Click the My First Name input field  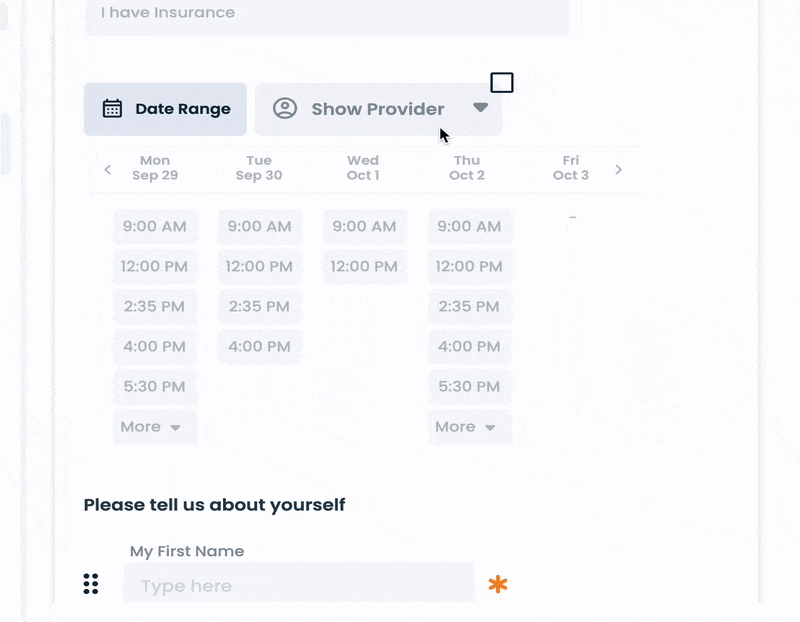pos(298,585)
